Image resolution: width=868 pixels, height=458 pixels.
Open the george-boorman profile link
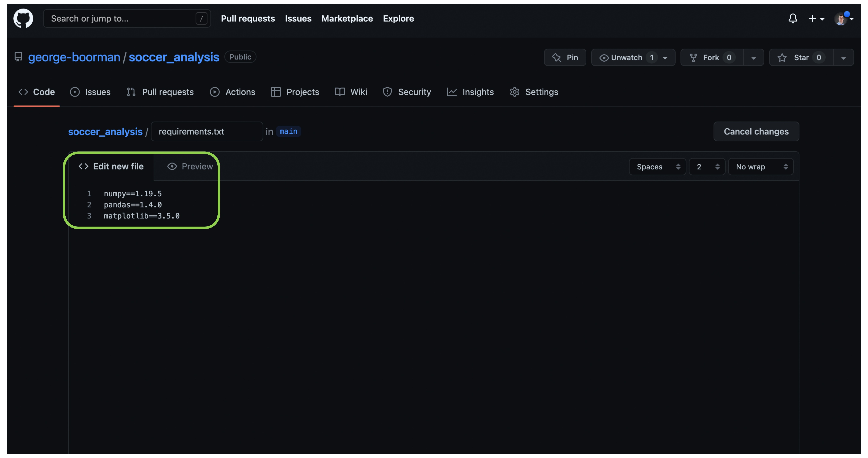tap(74, 57)
